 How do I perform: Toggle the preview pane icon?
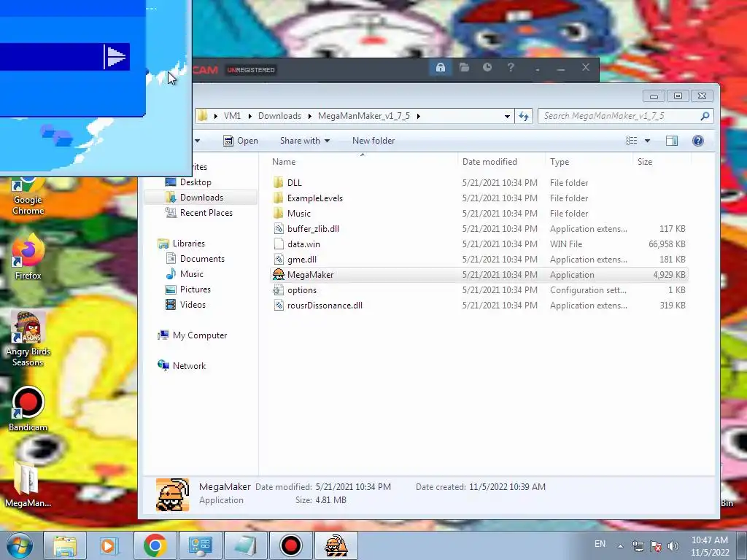point(672,141)
